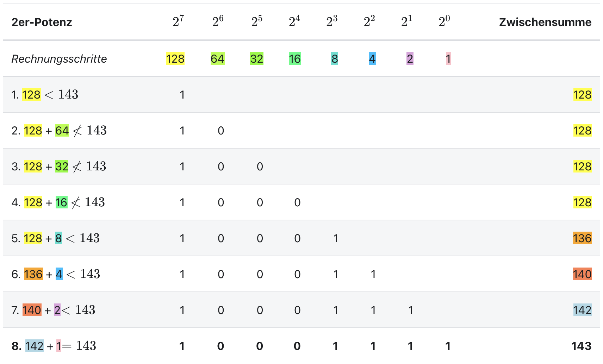
Task: Select the blue 4 in the Rechnungsschritte row
Action: (372, 59)
